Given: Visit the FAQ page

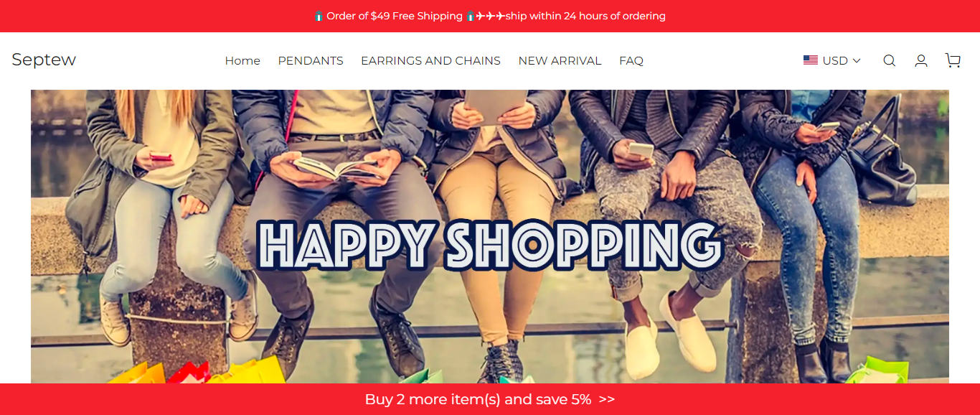Looking at the screenshot, I should (631, 61).
